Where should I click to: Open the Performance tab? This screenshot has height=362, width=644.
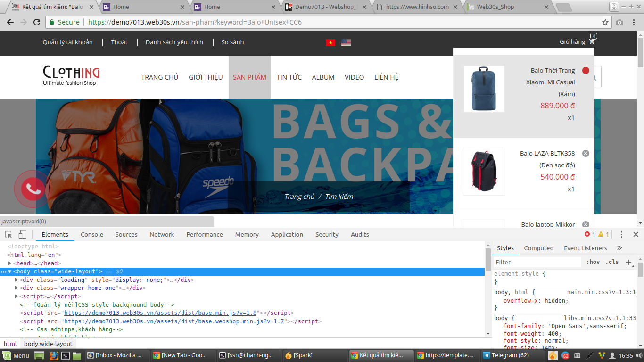tap(205, 234)
